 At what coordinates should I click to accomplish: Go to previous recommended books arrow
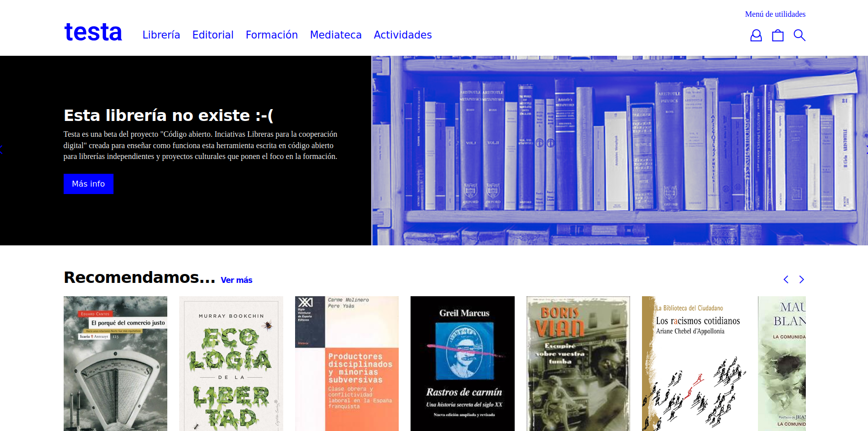pos(786,279)
